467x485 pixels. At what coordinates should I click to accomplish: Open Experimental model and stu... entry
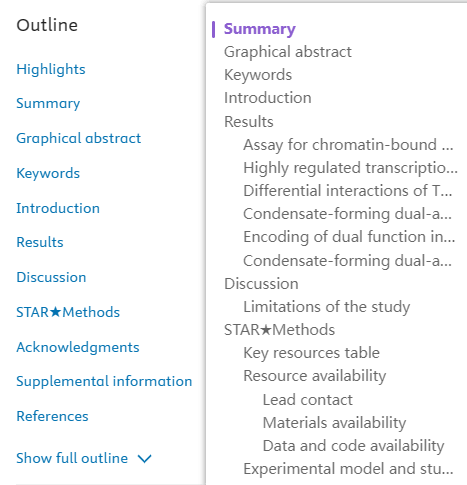348,469
